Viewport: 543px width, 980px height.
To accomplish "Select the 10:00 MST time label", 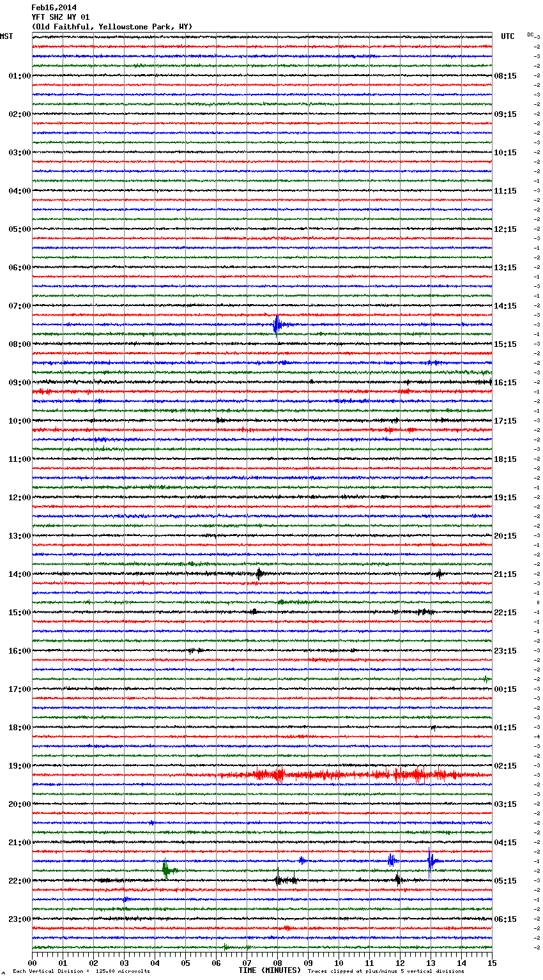I will (x=19, y=421).
